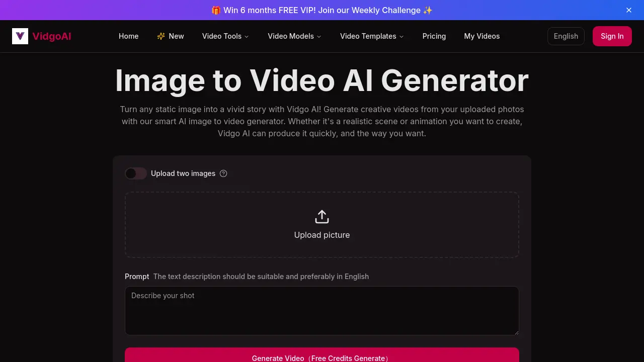Navigate to Home

128,36
